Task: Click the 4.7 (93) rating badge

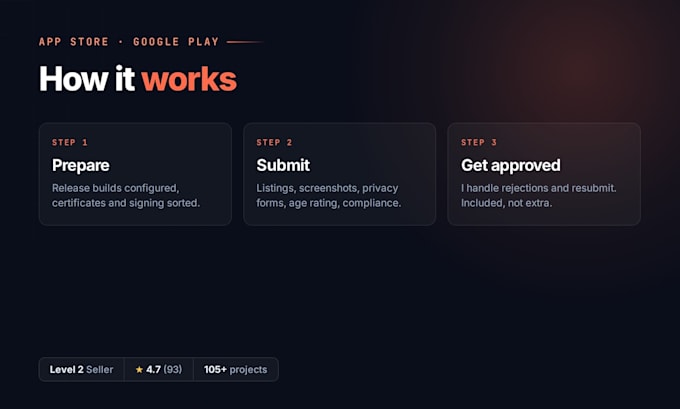Action: 159,370
